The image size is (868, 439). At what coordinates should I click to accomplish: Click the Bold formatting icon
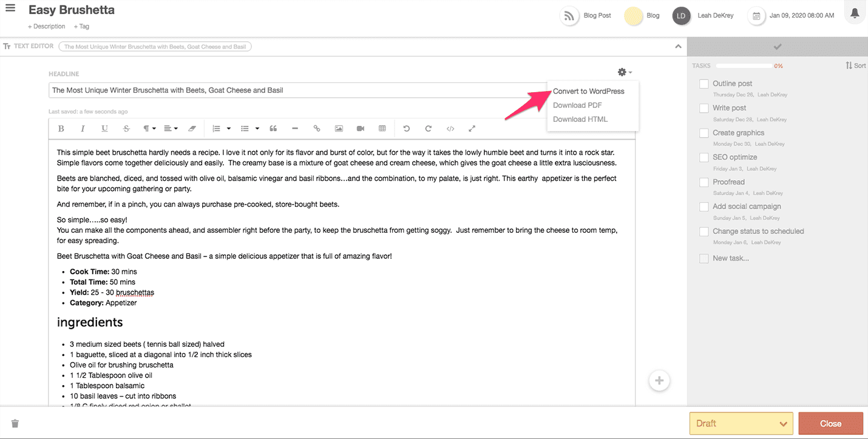61,129
